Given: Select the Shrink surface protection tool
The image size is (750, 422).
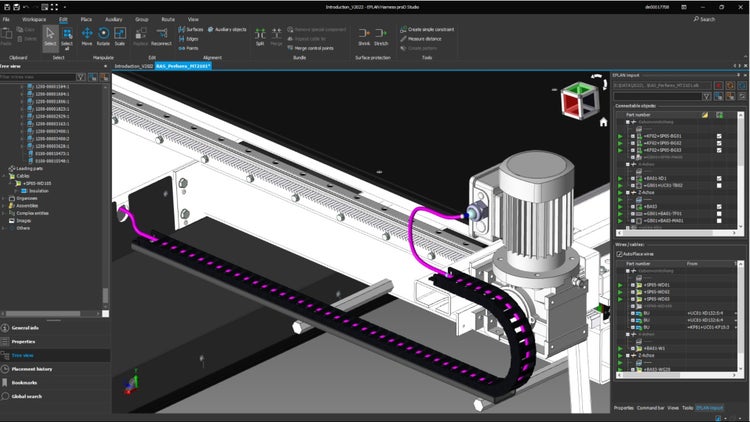Looking at the screenshot, I should 364,35.
